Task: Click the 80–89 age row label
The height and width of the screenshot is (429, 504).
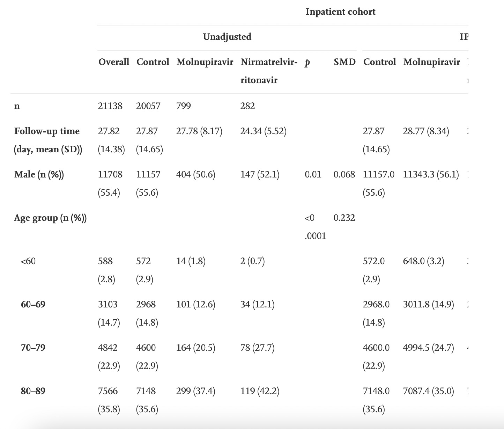Action: click(x=33, y=391)
